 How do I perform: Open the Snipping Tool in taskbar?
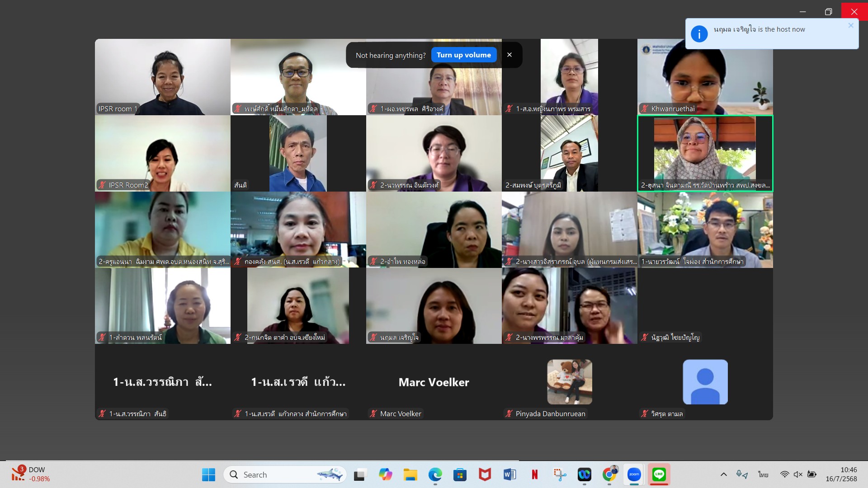560,474
